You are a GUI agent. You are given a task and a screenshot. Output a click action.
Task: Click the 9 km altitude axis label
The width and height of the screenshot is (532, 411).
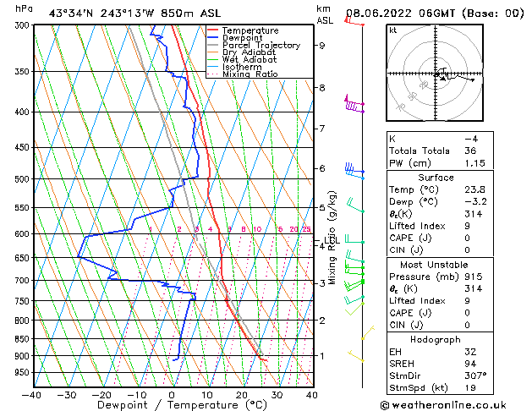(x=322, y=46)
